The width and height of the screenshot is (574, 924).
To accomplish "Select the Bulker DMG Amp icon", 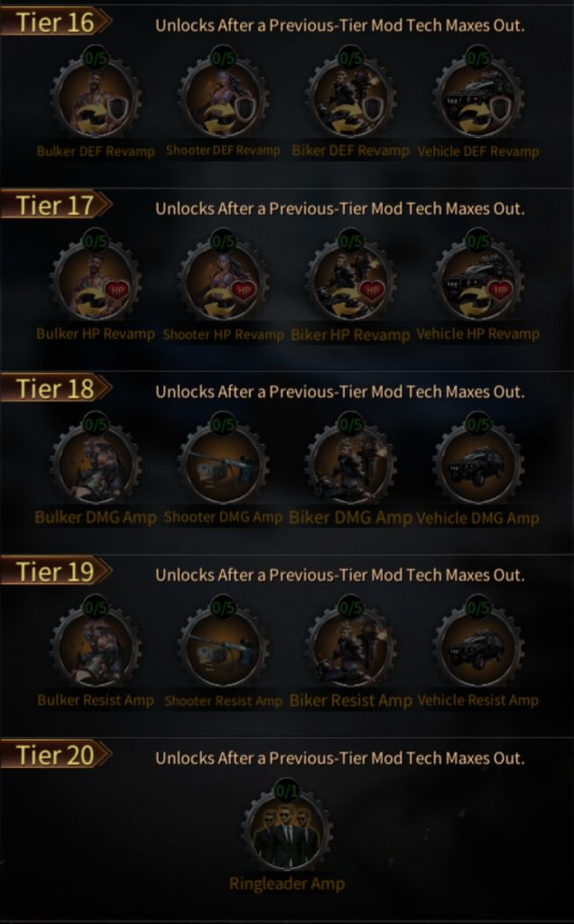I will (x=96, y=463).
